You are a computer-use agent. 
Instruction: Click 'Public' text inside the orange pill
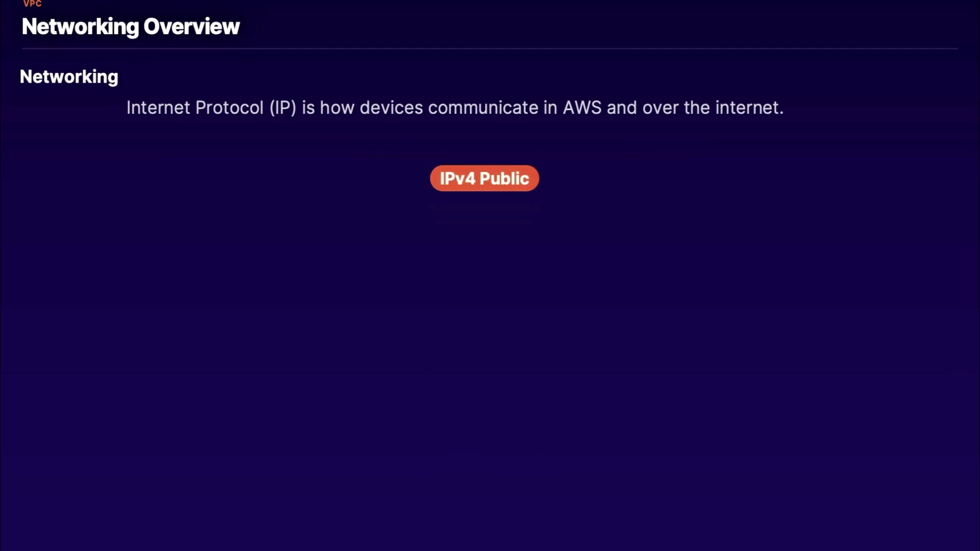point(504,179)
